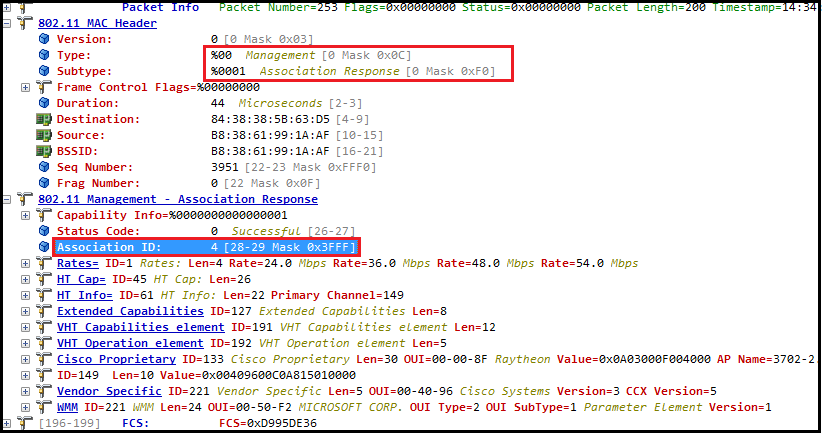
Task: Click the blue cube icon beside Version
Action: [x=44, y=39]
